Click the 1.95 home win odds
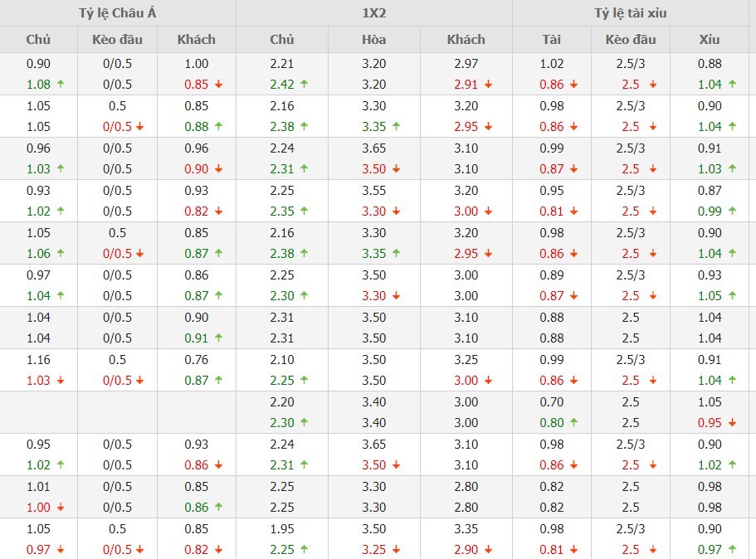This screenshot has height=559, width=756. (x=281, y=529)
